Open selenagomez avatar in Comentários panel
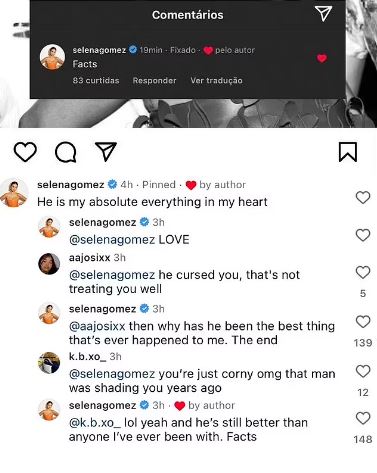 (52, 57)
